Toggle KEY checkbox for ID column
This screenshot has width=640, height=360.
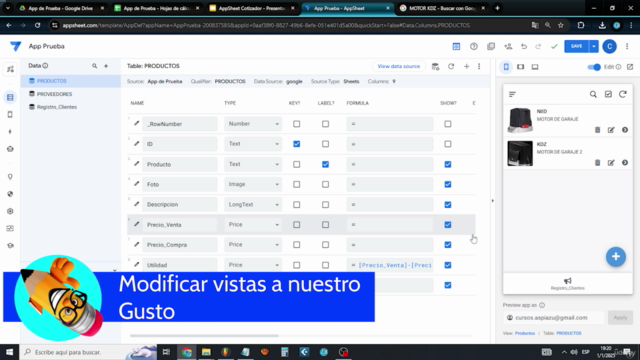click(x=297, y=144)
